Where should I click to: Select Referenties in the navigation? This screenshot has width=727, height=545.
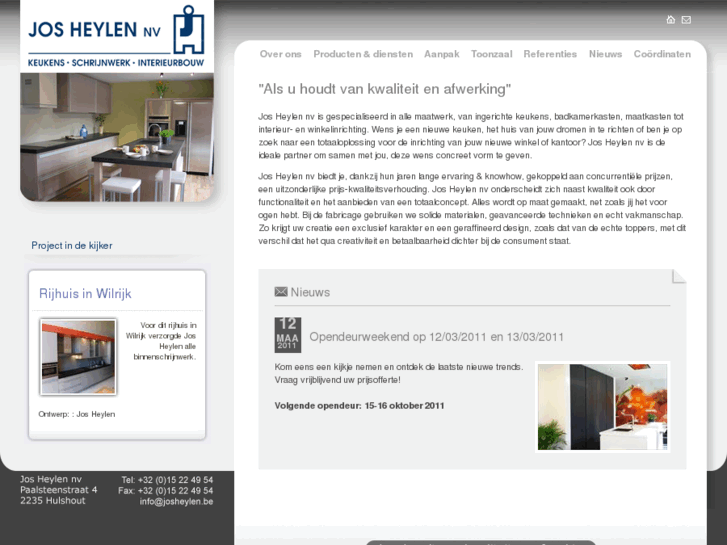[x=550, y=54]
